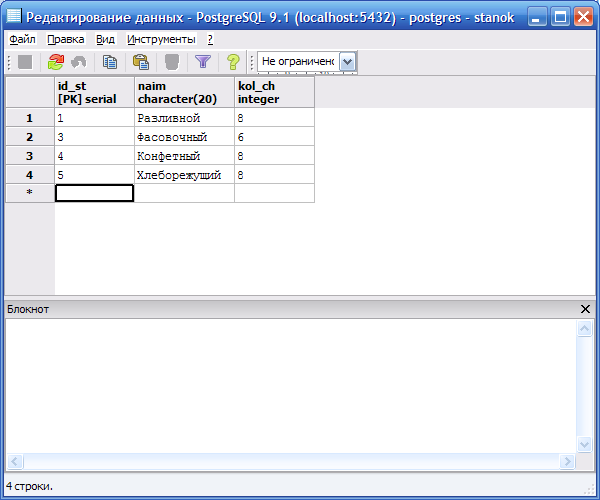Open the Вид menu
This screenshot has height=500, width=600.
click(105, 39)
